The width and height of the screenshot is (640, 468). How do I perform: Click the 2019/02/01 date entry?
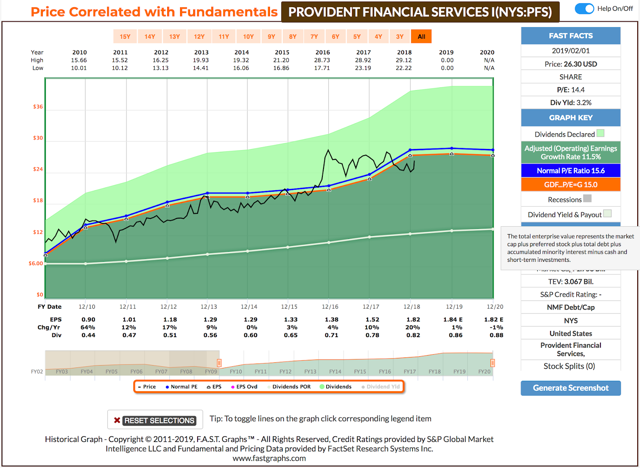[571, 51]
